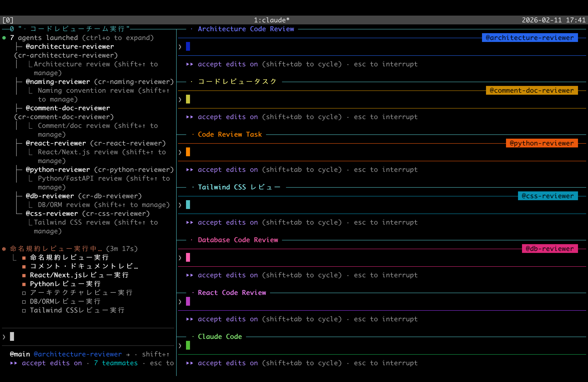The width and height of the screenshot is (588, 382).
Task: Click the 7 teammates link in footer
Action: click(116, 363)
